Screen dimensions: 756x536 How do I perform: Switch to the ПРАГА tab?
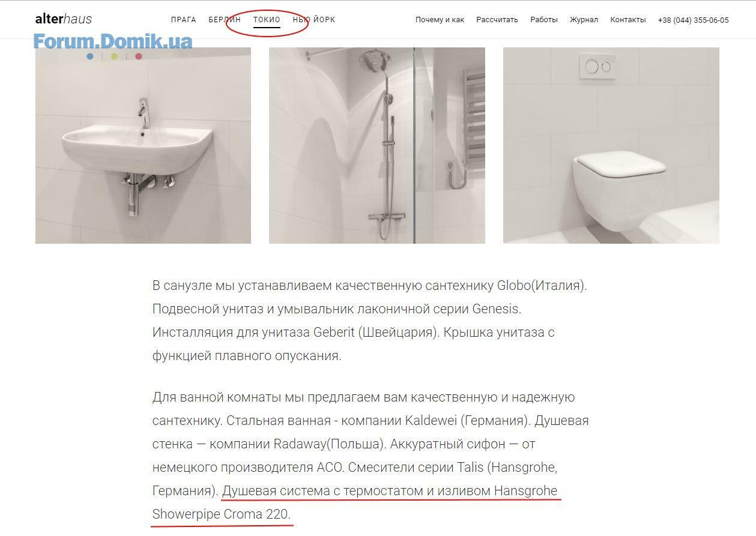184,20
